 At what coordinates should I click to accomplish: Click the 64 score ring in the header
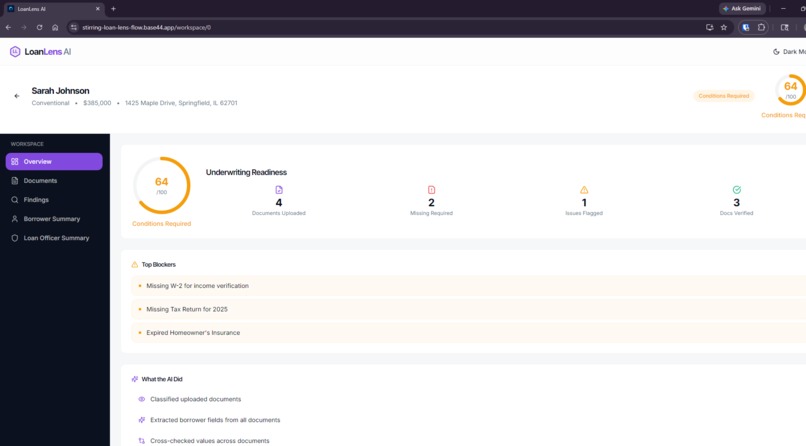click(791, 90)
